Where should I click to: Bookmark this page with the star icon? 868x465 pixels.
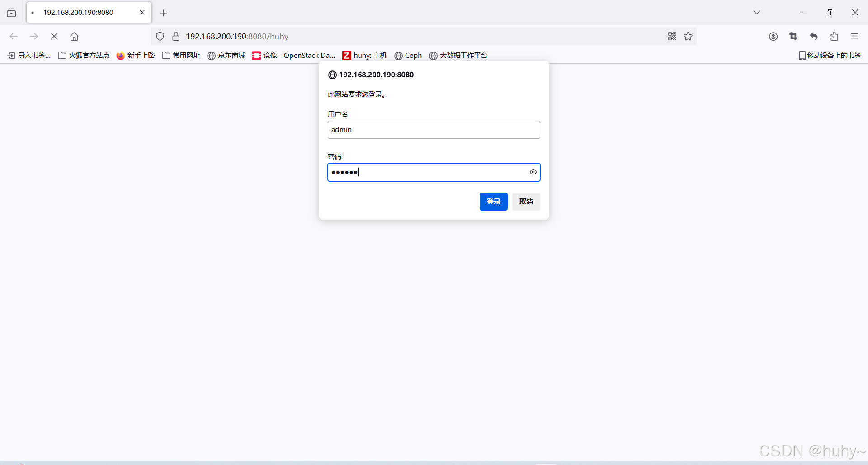[x=688, y=36]
